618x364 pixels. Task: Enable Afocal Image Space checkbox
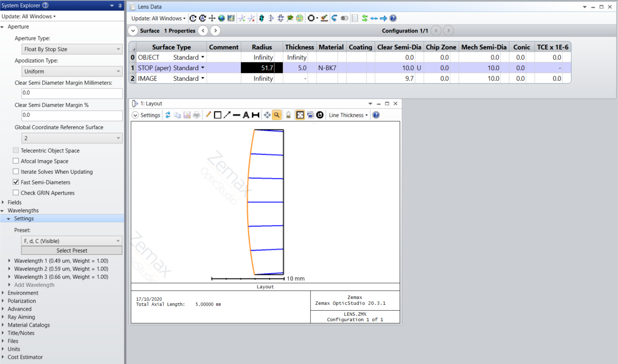click(16, 161)
